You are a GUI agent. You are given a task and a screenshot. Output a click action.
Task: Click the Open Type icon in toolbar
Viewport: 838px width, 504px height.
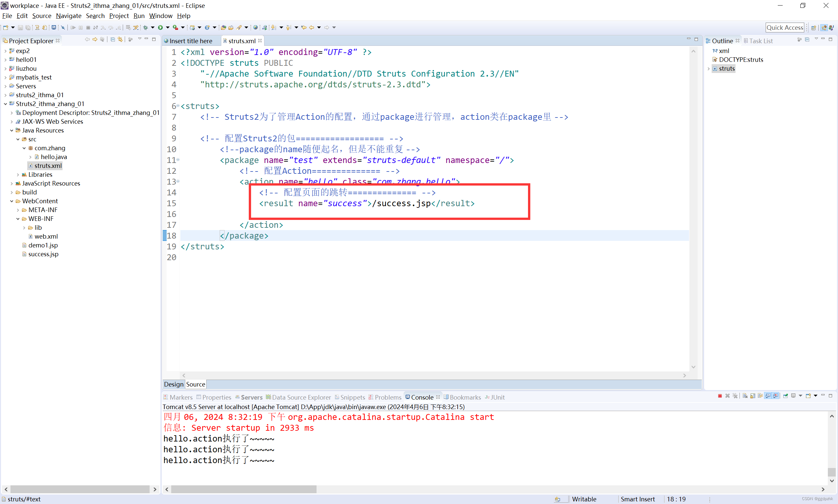pyautogui.click(x=223, y=27)
